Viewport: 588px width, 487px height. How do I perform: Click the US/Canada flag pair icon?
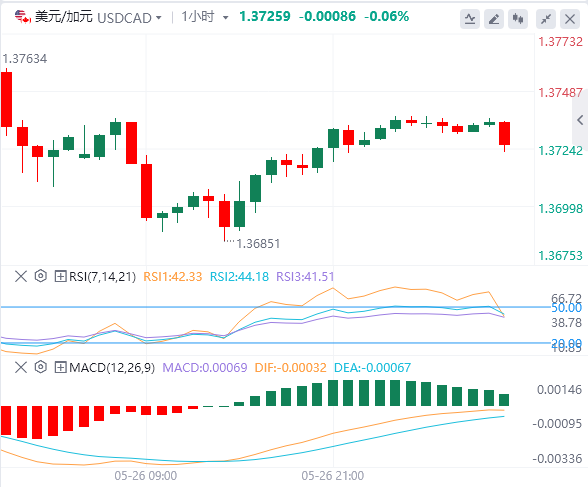[x=22, y=16]
